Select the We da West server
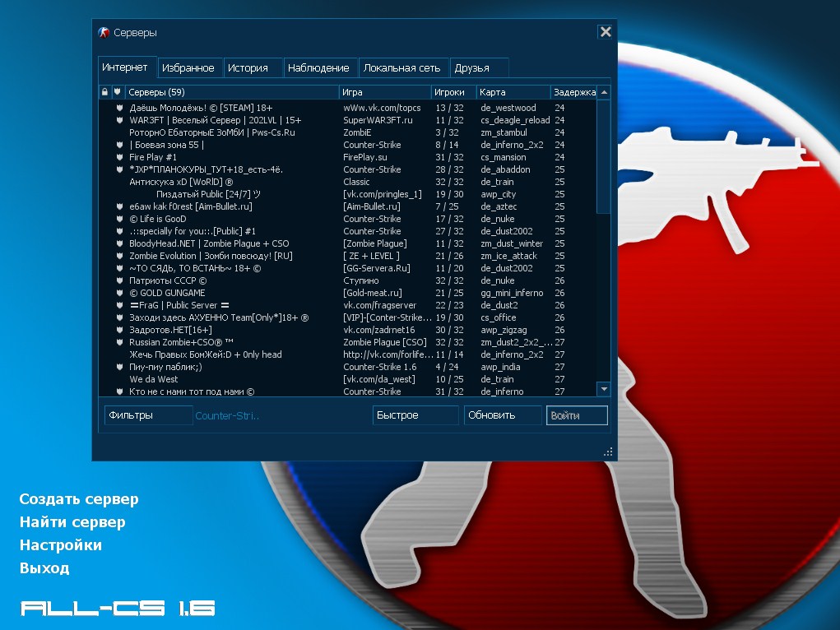 [348, 379]
